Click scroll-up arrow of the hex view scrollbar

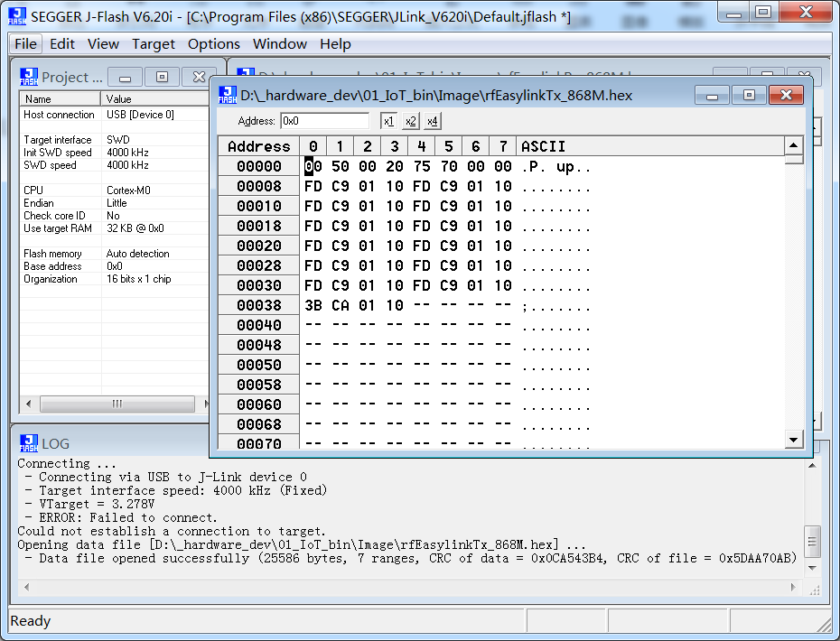tap(794, 145)
